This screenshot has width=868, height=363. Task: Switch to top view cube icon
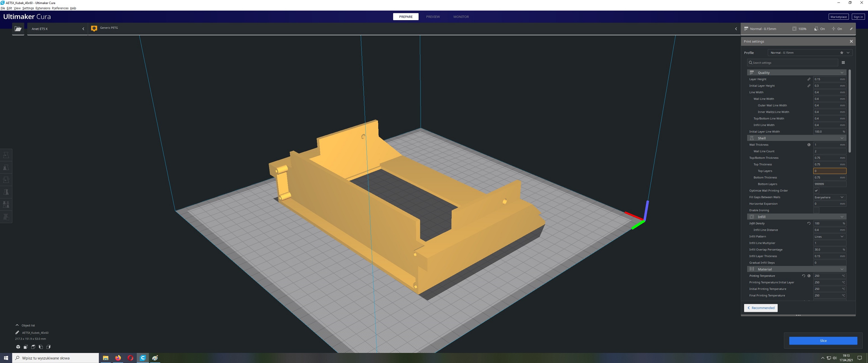(33, 347)
